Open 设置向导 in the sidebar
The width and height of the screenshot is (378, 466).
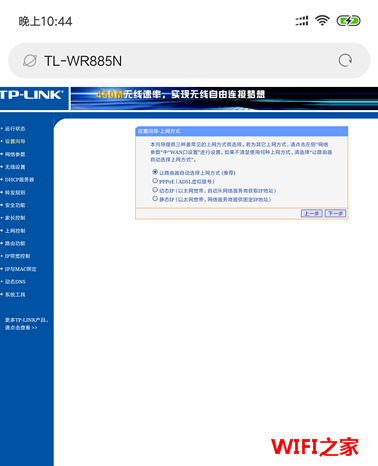[15, 141]
